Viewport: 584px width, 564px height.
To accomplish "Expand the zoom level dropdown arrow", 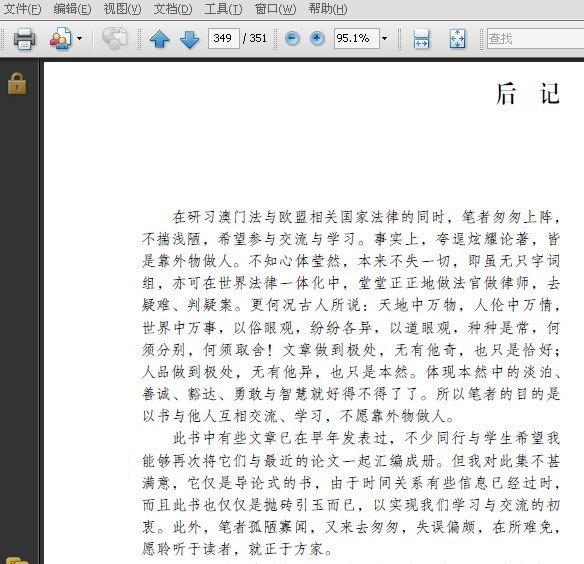I will (x=384, y=38).
